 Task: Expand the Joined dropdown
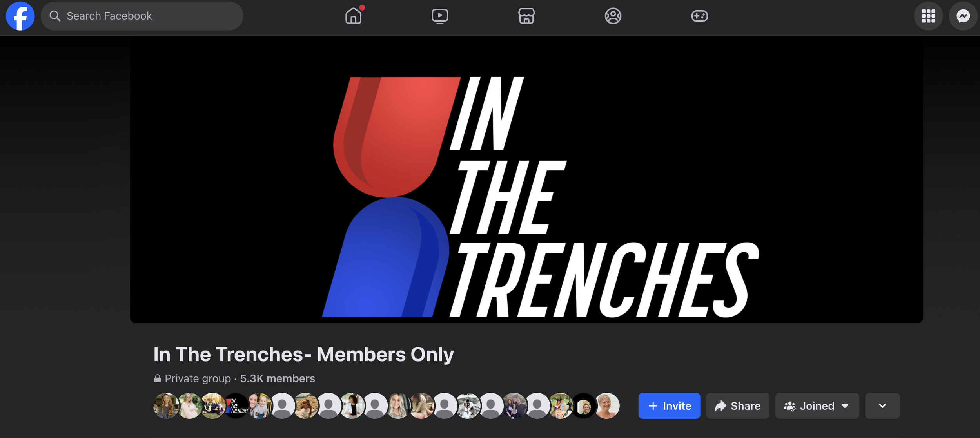tap(817, 406)
